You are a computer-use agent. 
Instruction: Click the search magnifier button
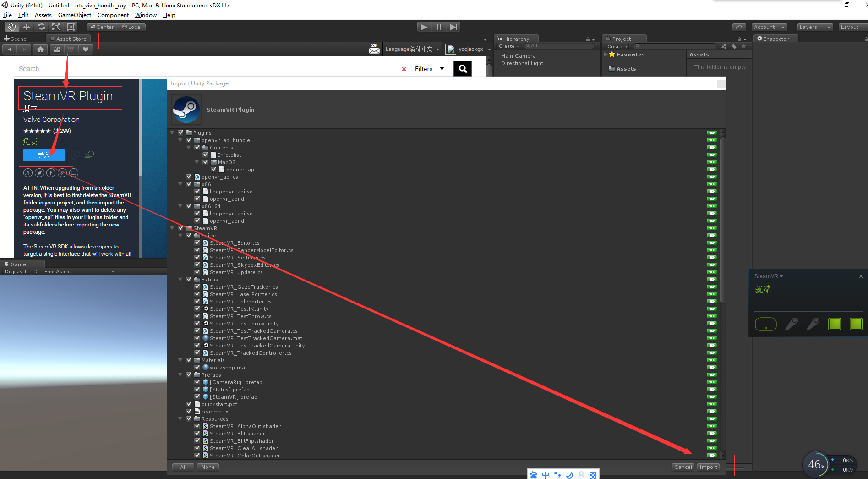tap(463, 69)
